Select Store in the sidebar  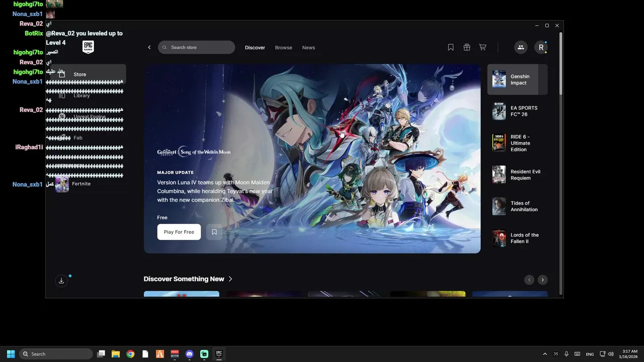tap(88, 74)
